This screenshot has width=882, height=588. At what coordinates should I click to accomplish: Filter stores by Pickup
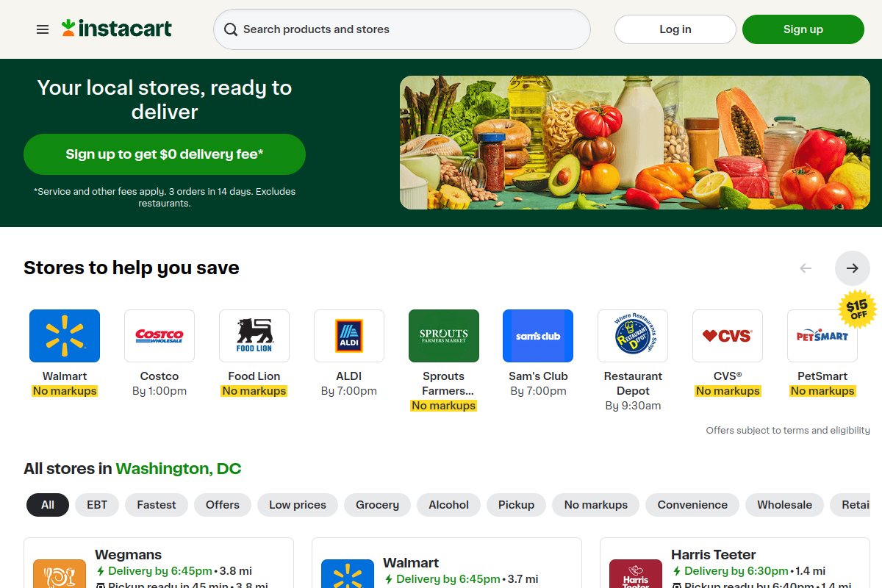517,505
